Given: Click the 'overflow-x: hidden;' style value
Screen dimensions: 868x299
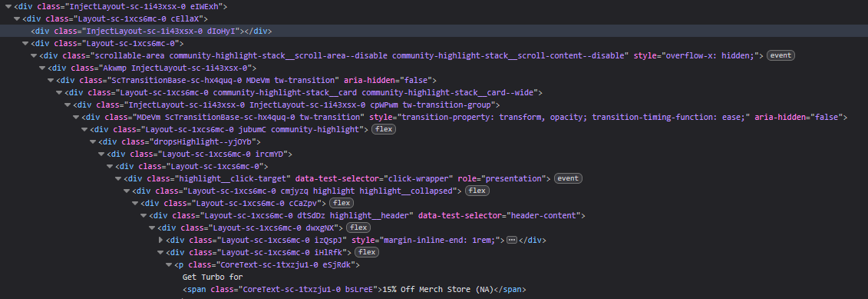Looking at the screenshot, I should pyautogui.click(x=710, y=55).
